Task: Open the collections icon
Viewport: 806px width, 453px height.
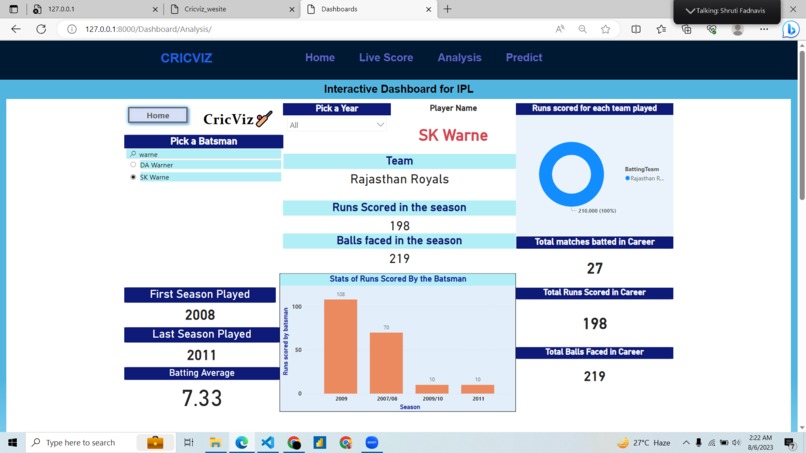Action: point(687,29)
